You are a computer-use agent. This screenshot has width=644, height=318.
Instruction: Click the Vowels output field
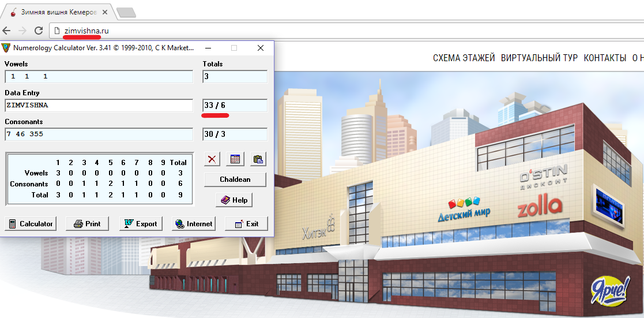tap(99, 77)
